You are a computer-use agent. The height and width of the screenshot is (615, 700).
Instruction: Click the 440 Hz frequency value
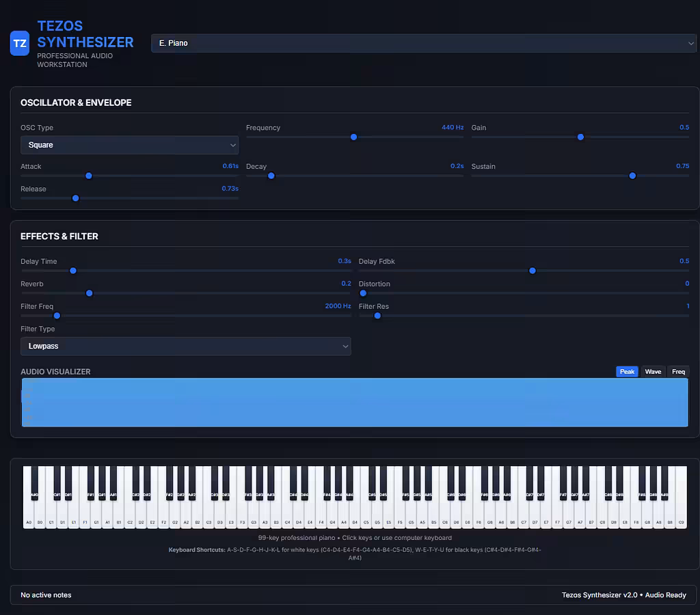pos(453,127)
